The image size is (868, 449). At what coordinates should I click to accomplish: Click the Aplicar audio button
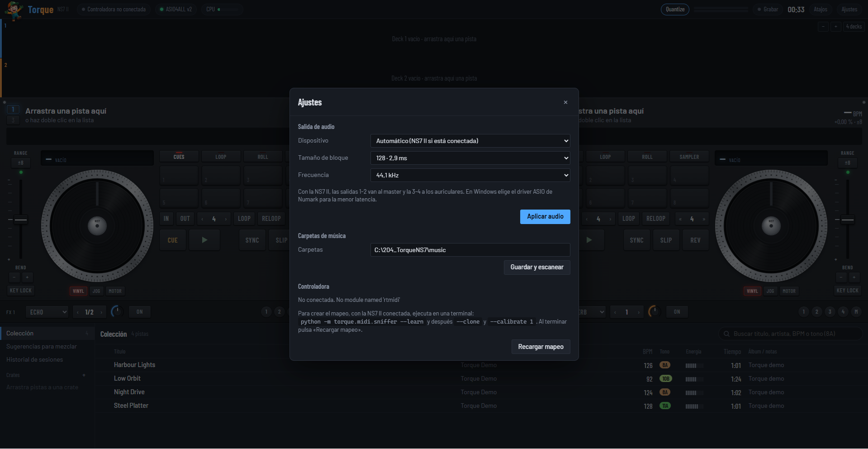tap(545, 216)
